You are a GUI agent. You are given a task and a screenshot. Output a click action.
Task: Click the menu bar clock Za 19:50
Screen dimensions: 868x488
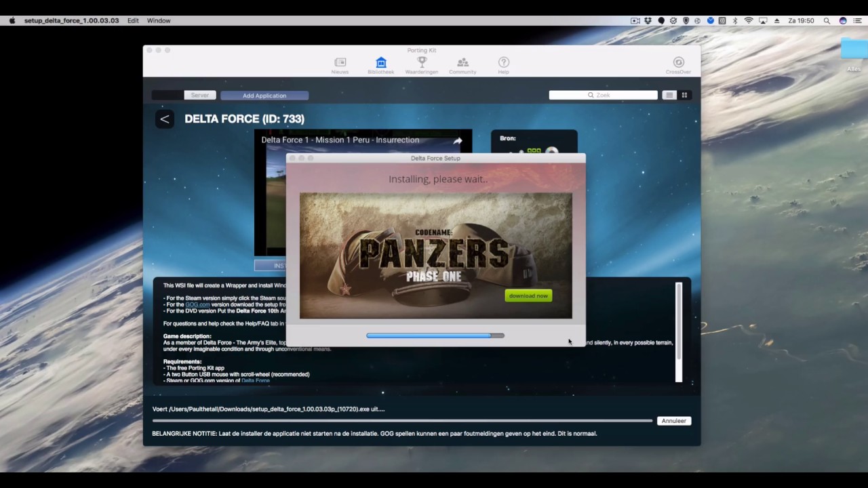coord(801,21)
